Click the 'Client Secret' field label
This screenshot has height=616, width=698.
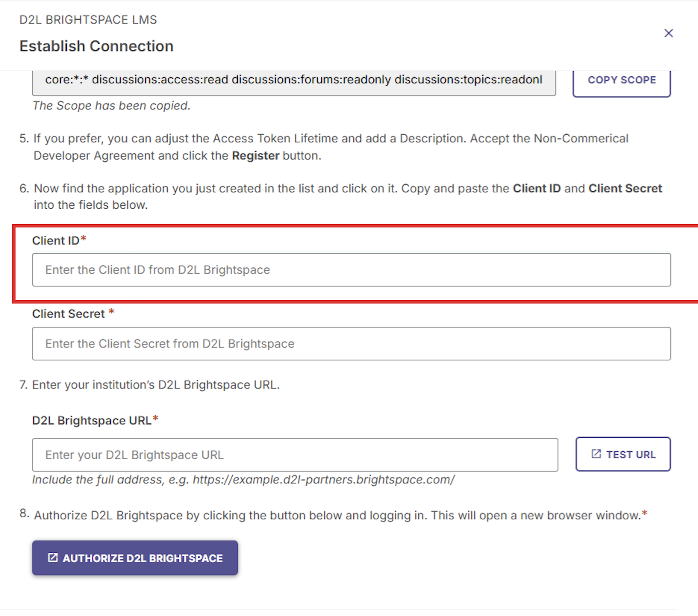pyautogui.click(x=68, y=314)
